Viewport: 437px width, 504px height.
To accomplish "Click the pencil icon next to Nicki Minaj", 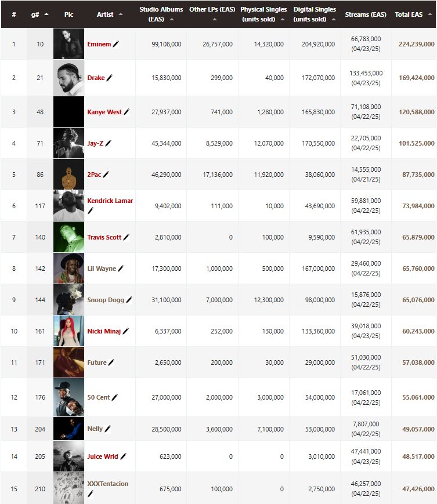I will click(x=126, y=331).
